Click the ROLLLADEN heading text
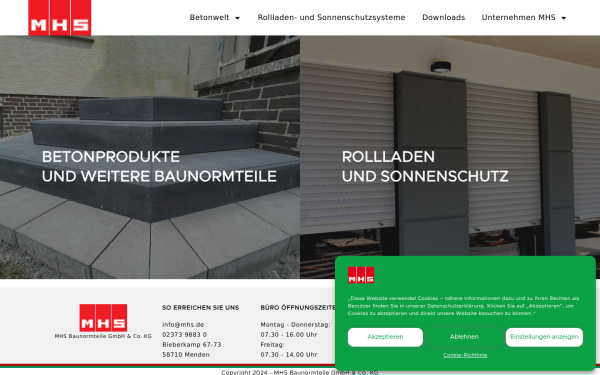 [388, 157]
